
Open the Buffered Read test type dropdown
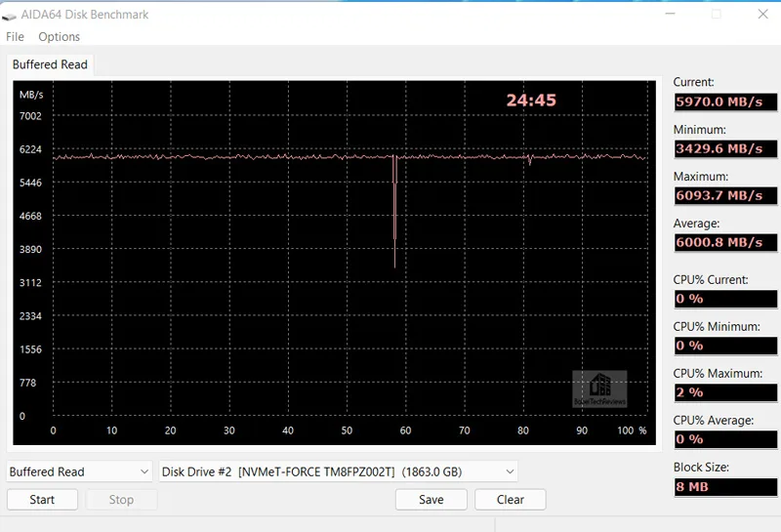[x=79, y=471]
